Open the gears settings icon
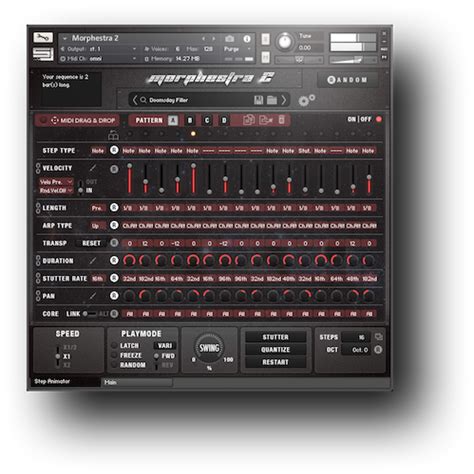 (306, 100)
